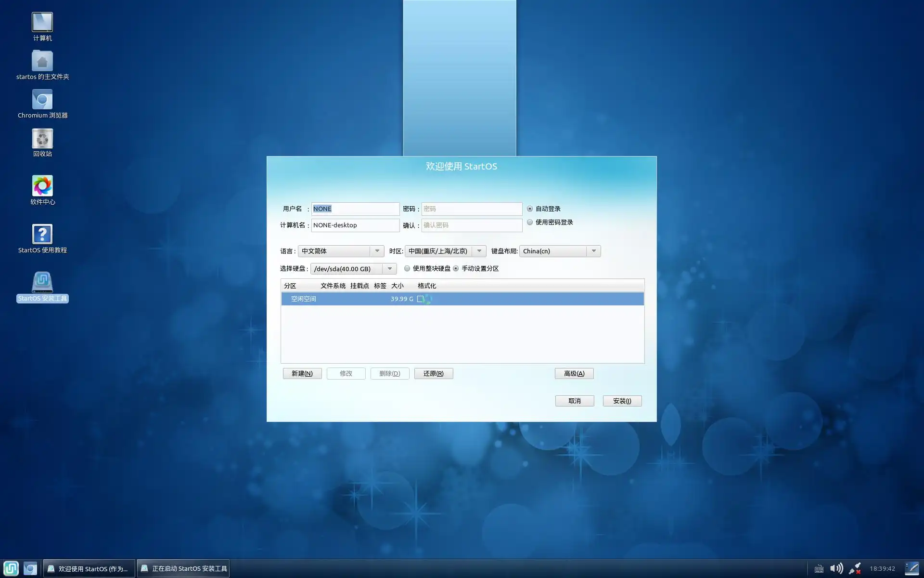Open the StartOS 安装工具 desktop icon
Image resolution: width=924 pixels, height=578 pixels.
42,283
